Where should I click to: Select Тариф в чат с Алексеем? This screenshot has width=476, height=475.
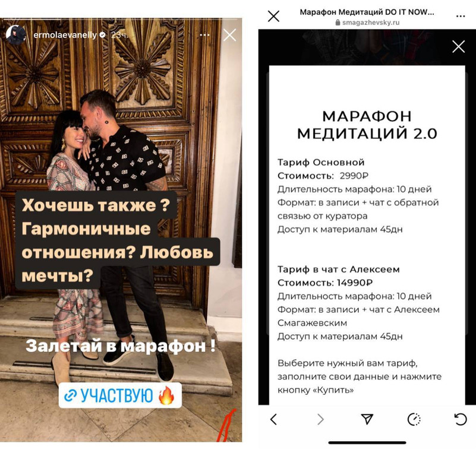pyautogui.click(x=339, y=270)
